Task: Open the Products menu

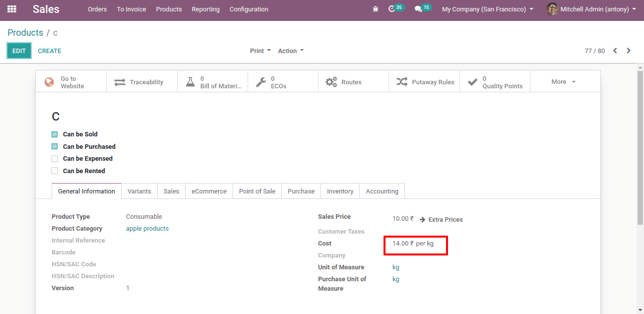Action: click(x=169, y=9)
